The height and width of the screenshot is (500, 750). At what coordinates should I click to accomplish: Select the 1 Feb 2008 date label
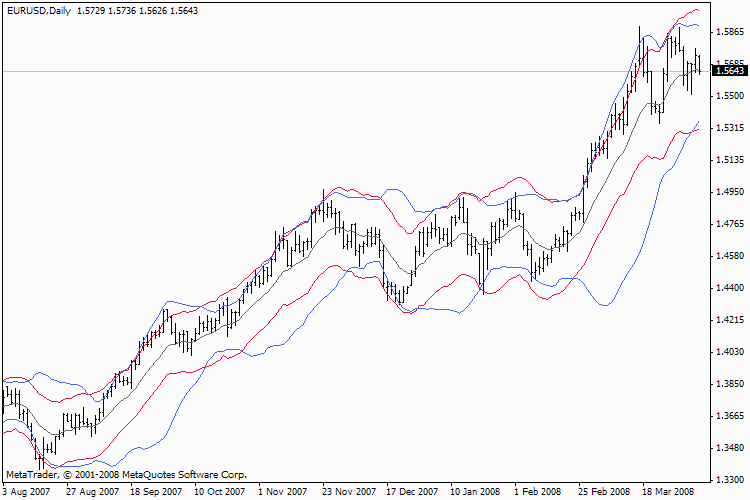click(x=538, y=491)
